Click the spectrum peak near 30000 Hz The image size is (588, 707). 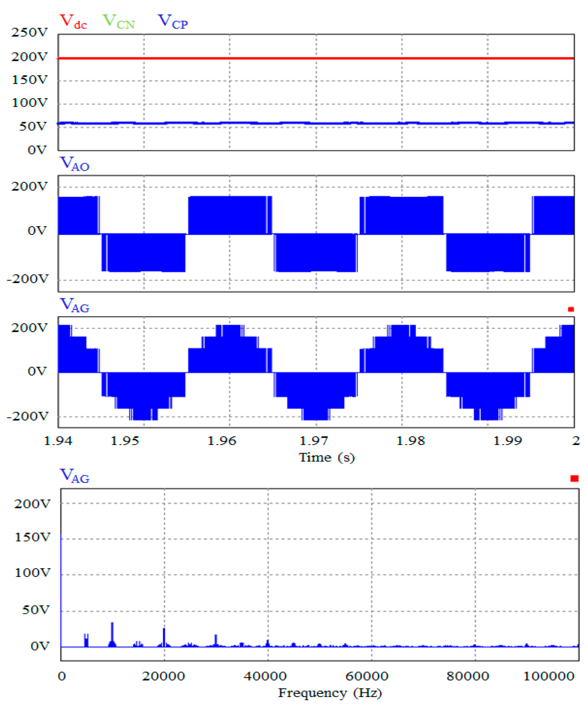(216, 639)
